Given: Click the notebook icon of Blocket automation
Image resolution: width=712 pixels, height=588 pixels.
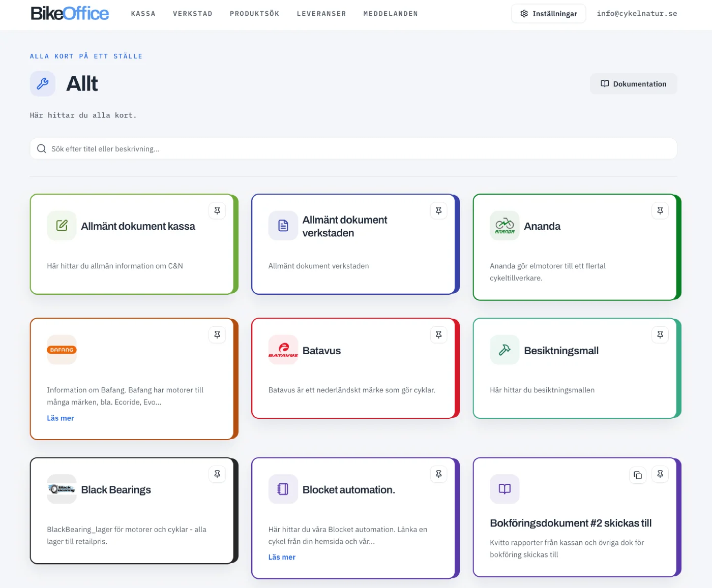Looking at the screenshot, I should click(283, 489).
